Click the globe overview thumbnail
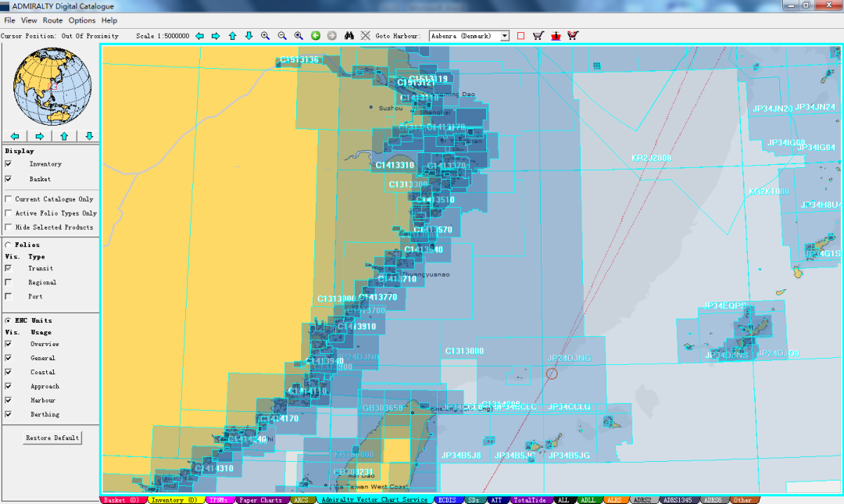Image resolution: width=844 pixels, height=504 pixels. tap(52, 87)
